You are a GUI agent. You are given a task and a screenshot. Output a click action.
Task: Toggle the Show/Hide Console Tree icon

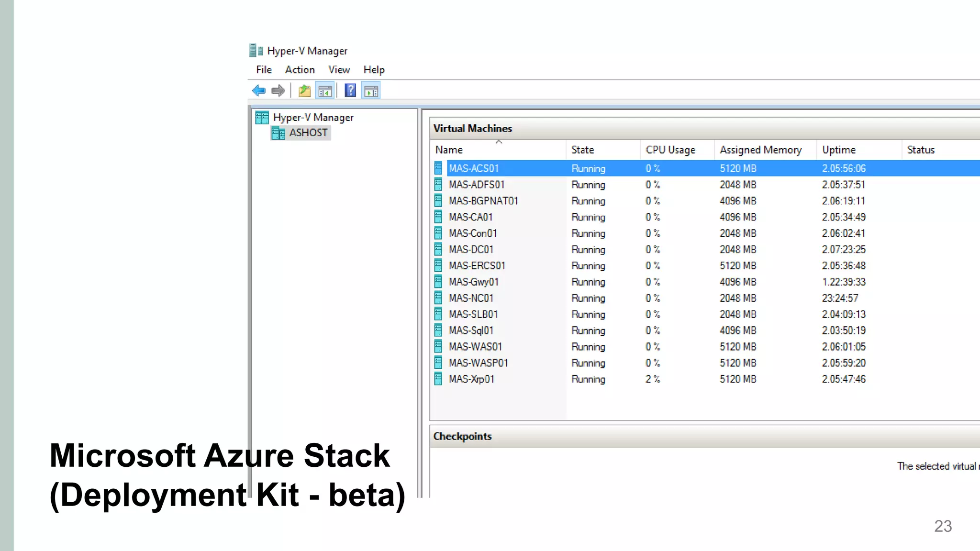(x=325, y=90)
